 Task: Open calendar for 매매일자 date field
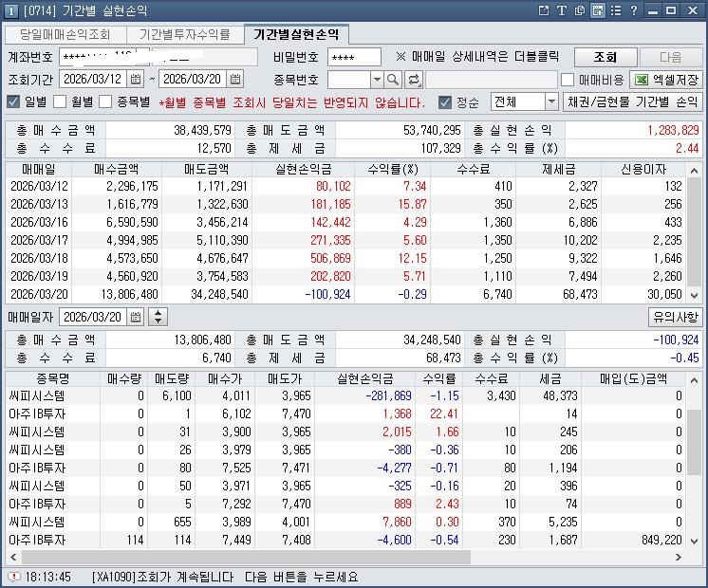coord(136,318)
